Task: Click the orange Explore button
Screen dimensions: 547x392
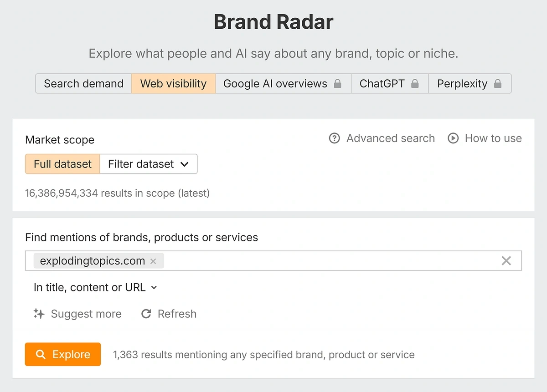Action: click(x=63, y=354)
